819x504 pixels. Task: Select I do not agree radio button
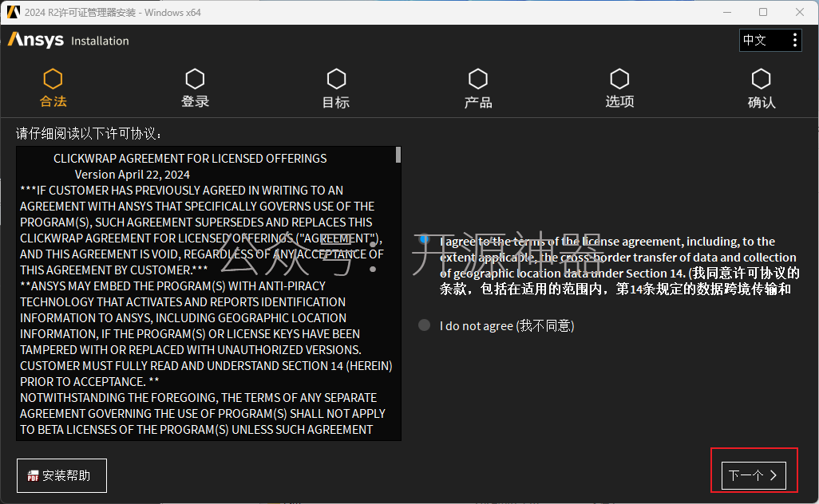(x=424, y=325)
